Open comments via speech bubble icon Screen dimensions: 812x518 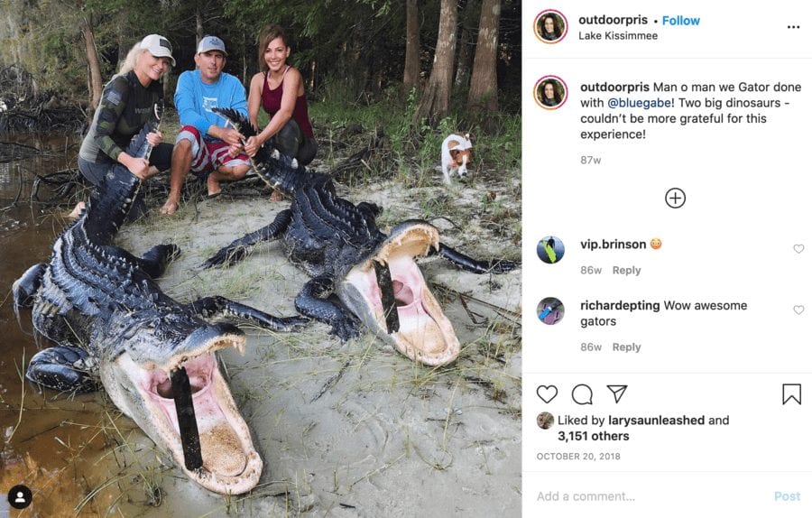point(582,394)
